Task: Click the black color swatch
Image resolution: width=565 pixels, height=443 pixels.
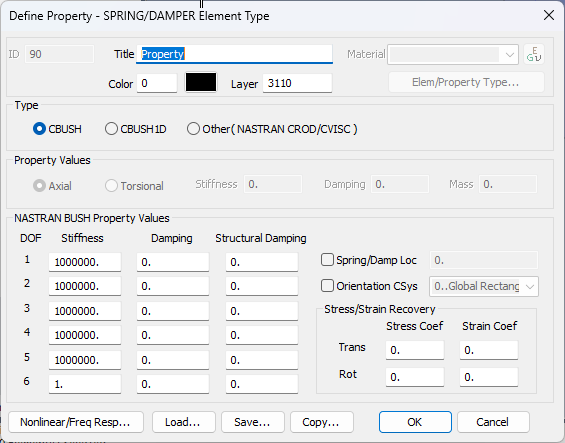Action: click(x=201, y=83)
